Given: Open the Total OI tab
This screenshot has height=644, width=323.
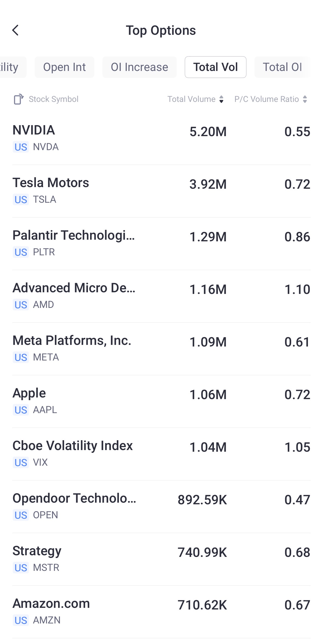Looking at the screenshot, I should tap(282, 67).
